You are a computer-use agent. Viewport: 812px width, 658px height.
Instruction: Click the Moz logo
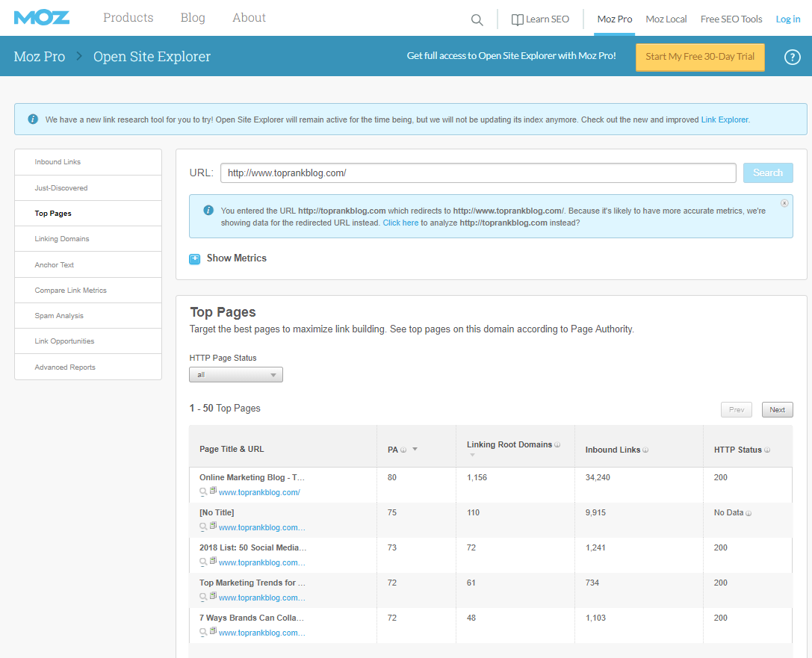41,18
